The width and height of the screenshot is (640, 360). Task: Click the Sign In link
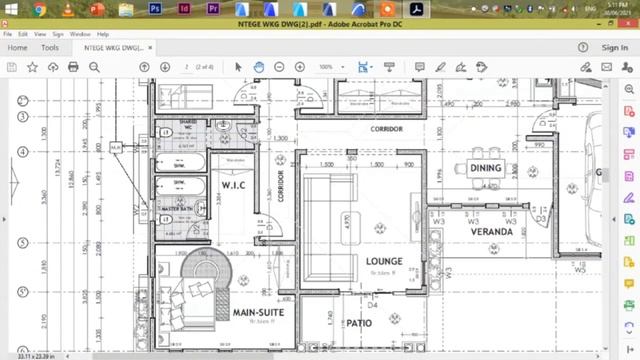tap(615, 48)
